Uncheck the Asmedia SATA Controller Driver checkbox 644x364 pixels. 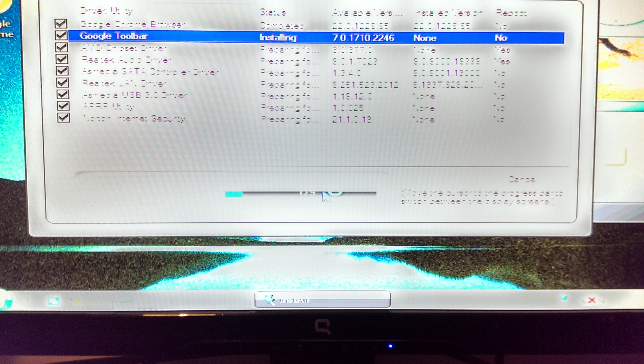coord(62,71)
